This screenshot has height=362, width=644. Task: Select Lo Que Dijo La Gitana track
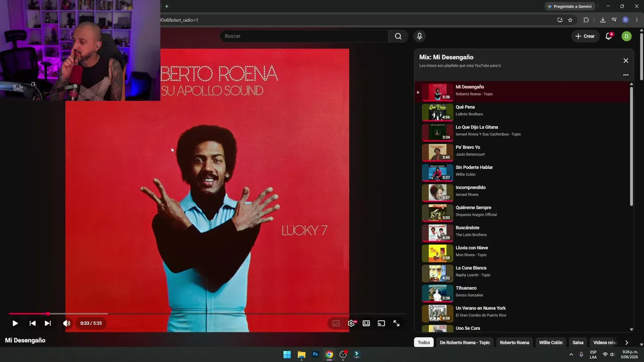[x=522, y=132]
